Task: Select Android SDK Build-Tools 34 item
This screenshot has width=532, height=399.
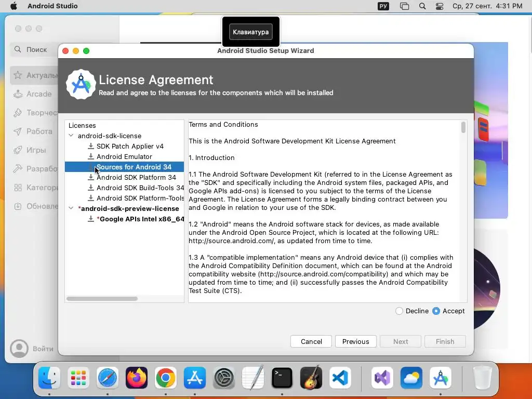Action: (140, 188)
